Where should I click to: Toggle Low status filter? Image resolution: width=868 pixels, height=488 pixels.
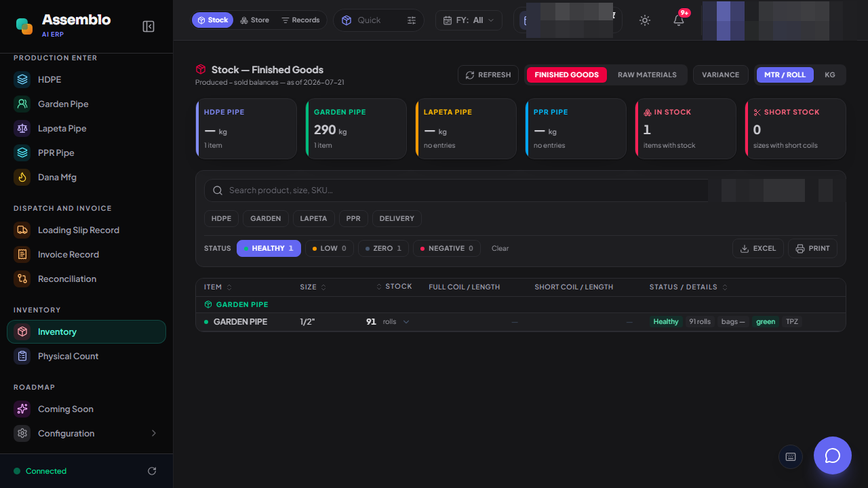tap(329, 248)
